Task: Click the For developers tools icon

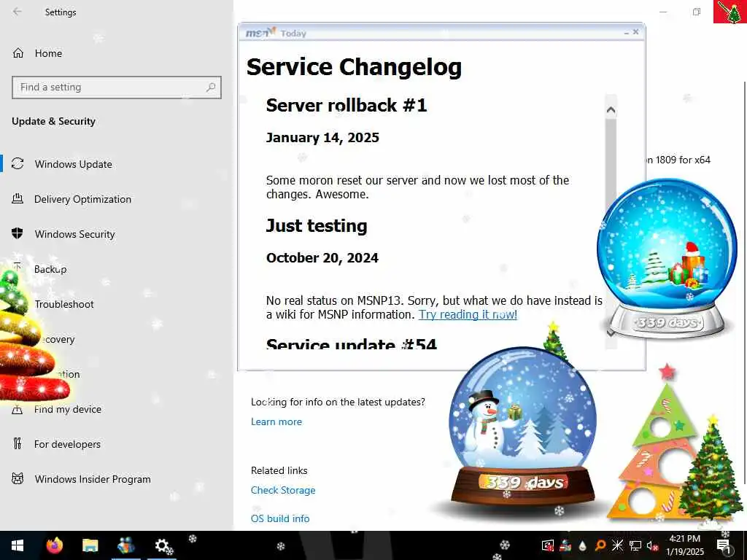Action: (18, 444)
